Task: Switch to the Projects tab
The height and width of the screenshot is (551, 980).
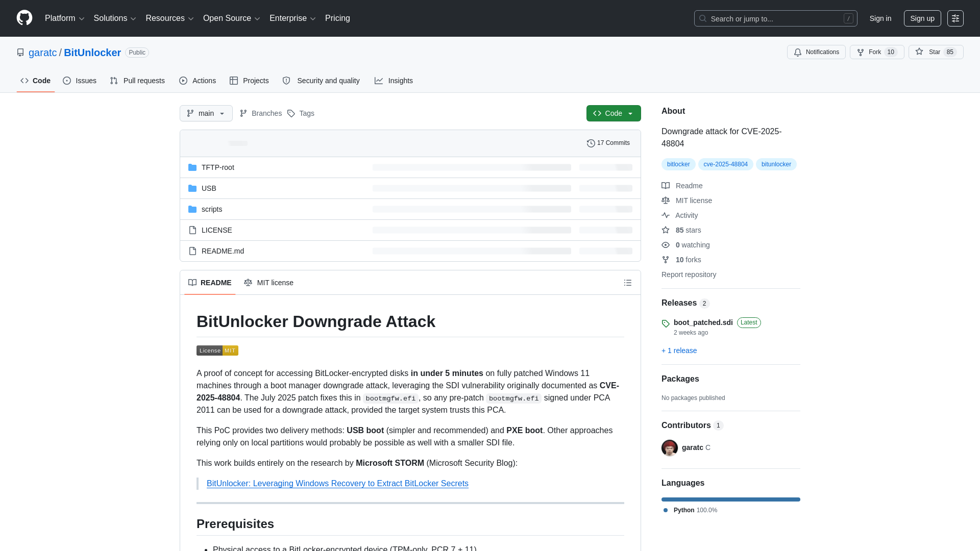Action: point(249,81)
